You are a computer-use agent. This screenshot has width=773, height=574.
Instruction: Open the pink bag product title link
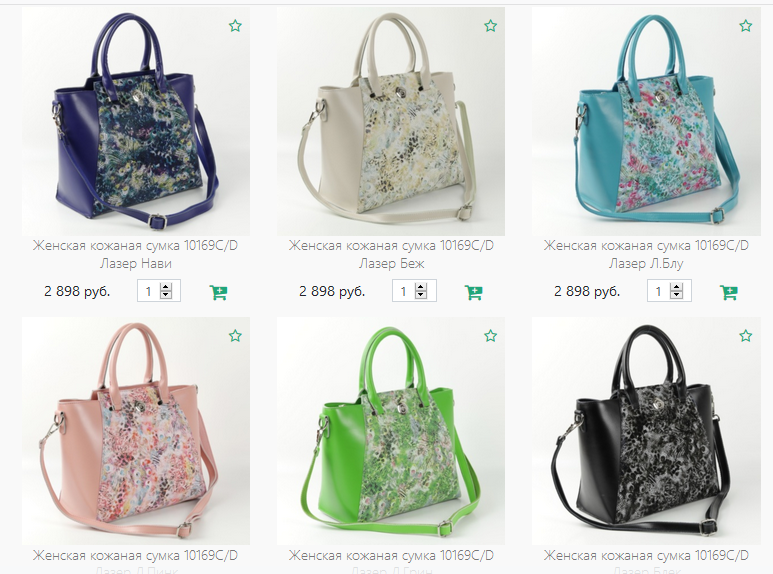click(x=136, y=561)
